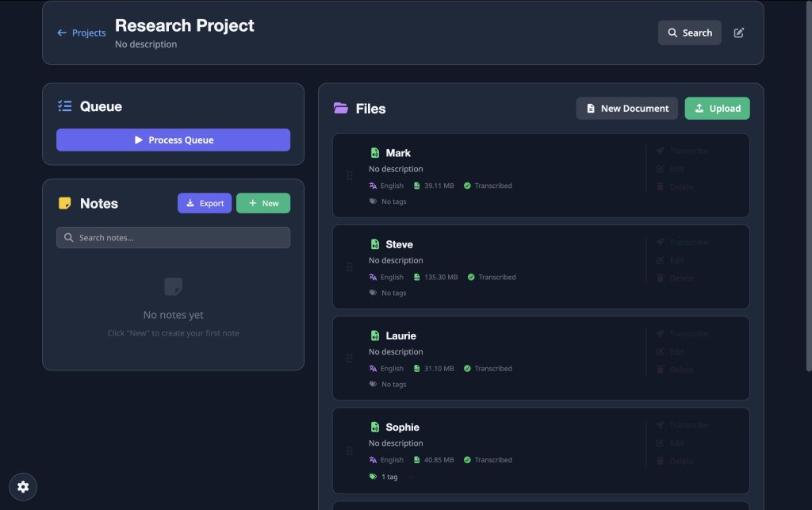Expand the 1 tag chevron on Sophie

411,477
